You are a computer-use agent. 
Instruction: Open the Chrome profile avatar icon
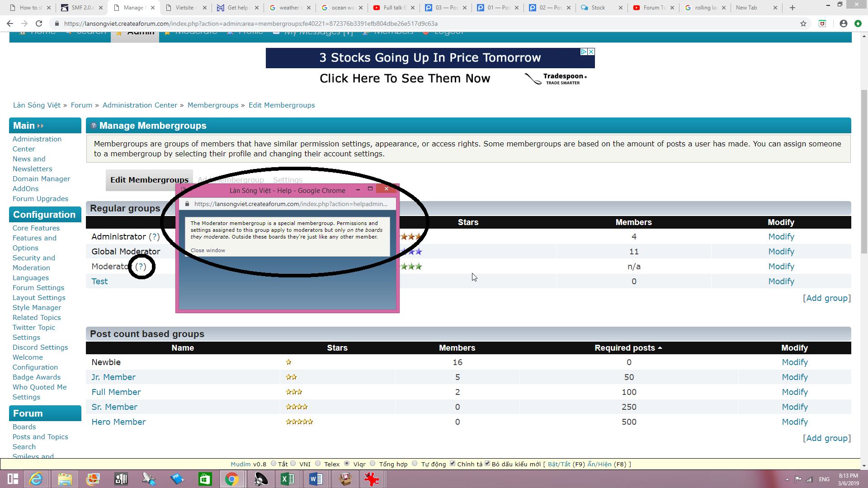pyautogui.click(x=844, y=23)
